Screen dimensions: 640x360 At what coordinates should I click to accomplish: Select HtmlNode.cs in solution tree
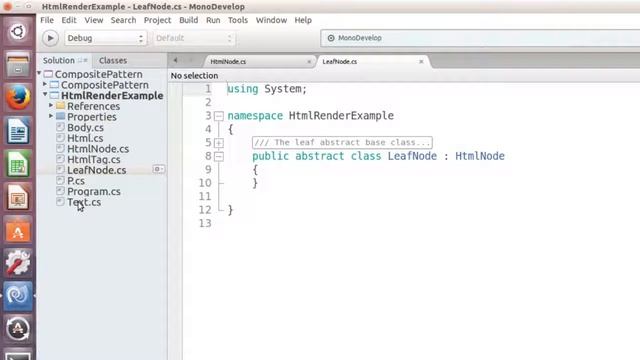pos(98,149)
